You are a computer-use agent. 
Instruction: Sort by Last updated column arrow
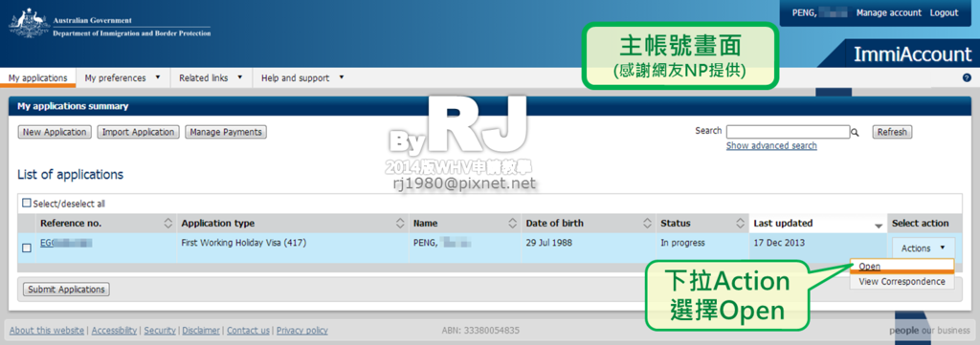879,226
